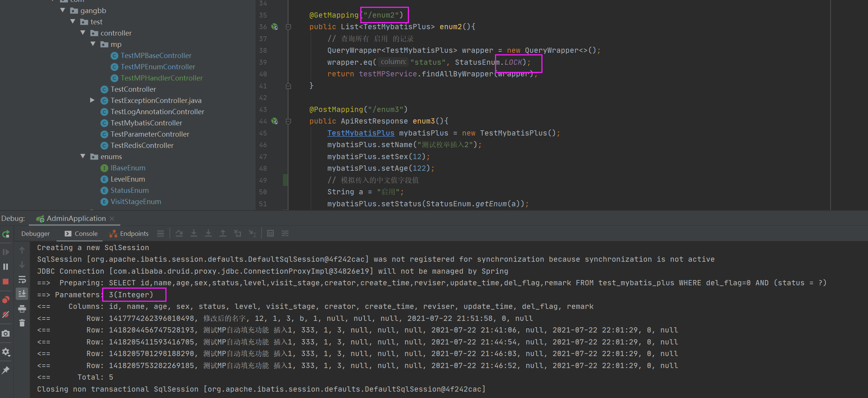Collapse the enums folder
Screen dimensions: 868x398
83,157
